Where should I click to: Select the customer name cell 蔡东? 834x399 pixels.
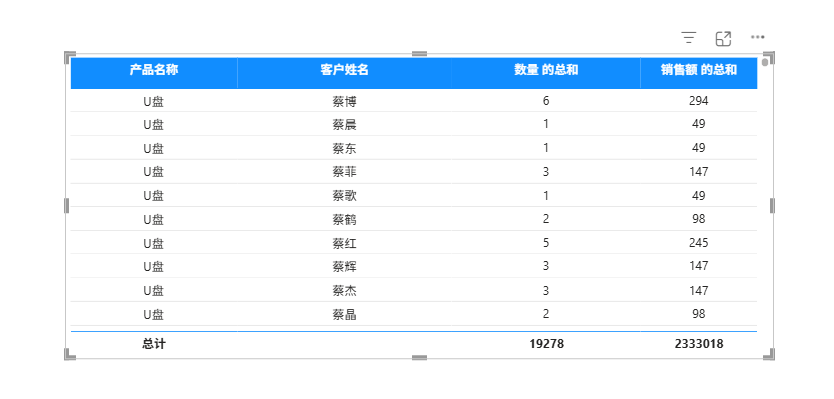pos(344,148)
